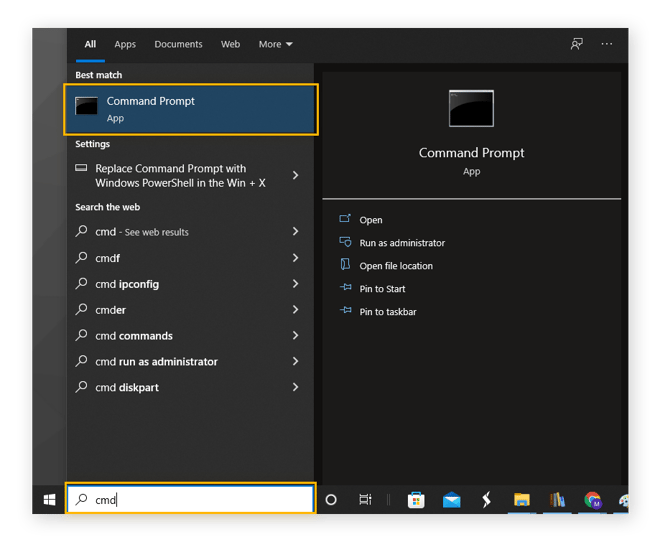Viewport: 660px width, 542px height.
Task: Select Pin to taskbar option
Action: 388,312
